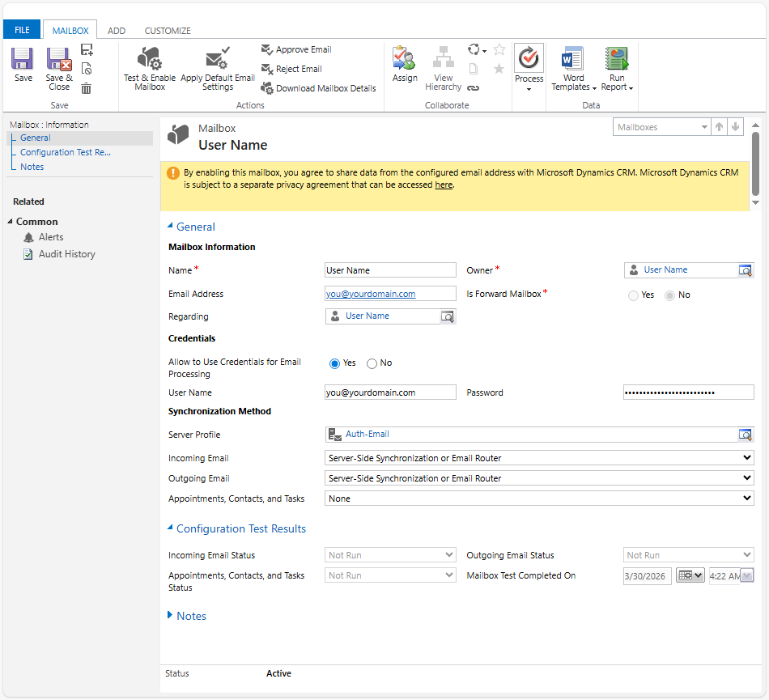This screenshot has width=769, height=700.
Task: Open the Alerts item under Common
Action: (50, 237)
